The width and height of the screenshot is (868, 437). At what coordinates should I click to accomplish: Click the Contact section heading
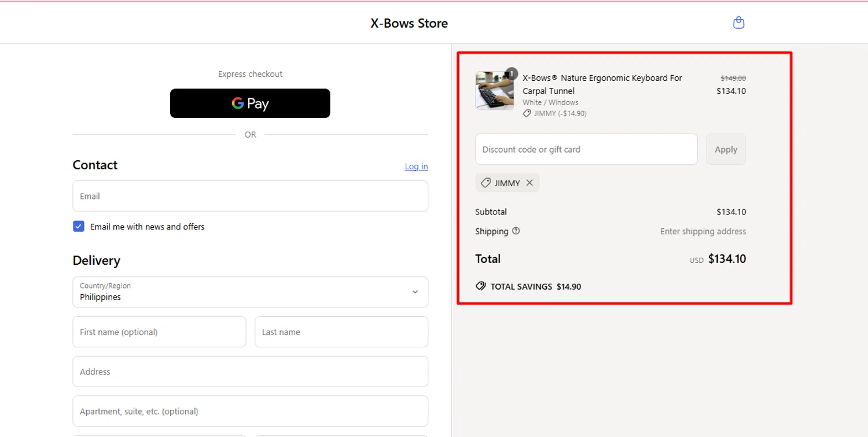pyautogui.click(x=95, y=165)
